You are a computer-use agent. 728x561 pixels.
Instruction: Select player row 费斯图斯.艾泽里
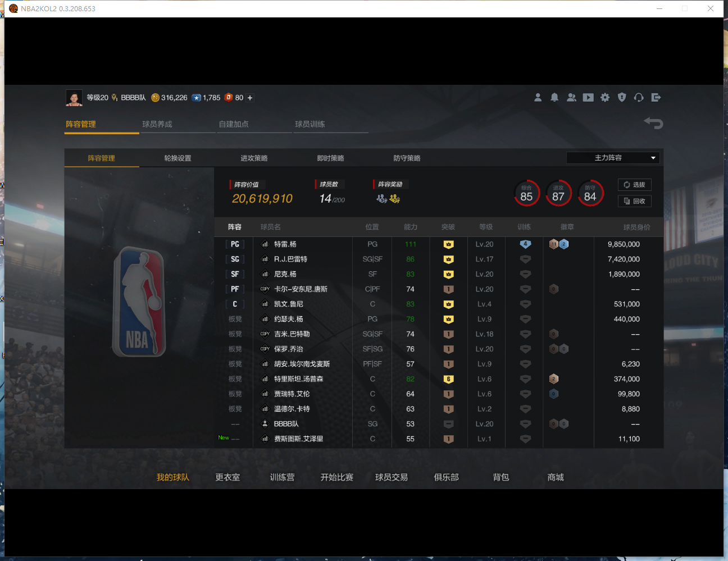tap(439, 439)
